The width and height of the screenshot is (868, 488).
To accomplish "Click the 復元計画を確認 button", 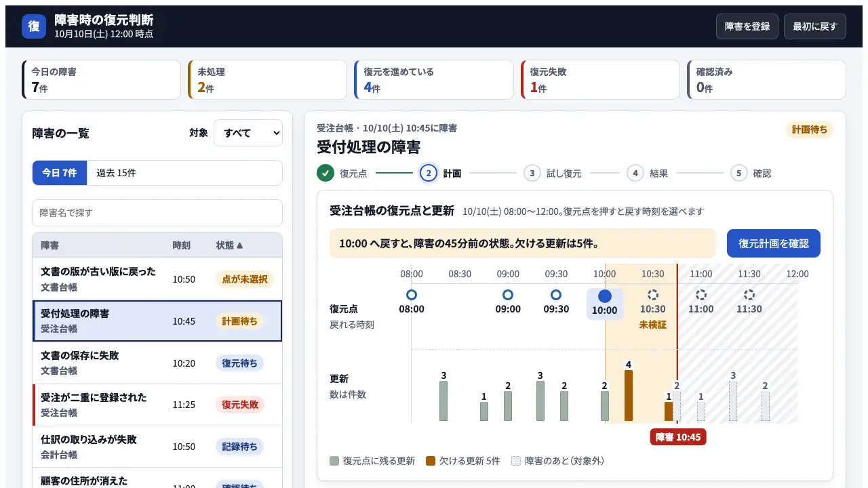I will 774,243.
